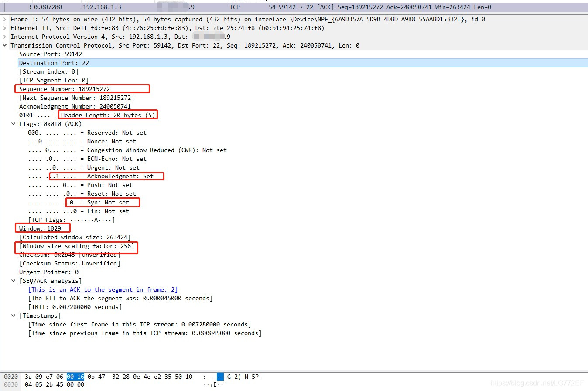Select the Reserved: Not set flag row
Viewport: 588px width, 391px height.
pos(87,133)
